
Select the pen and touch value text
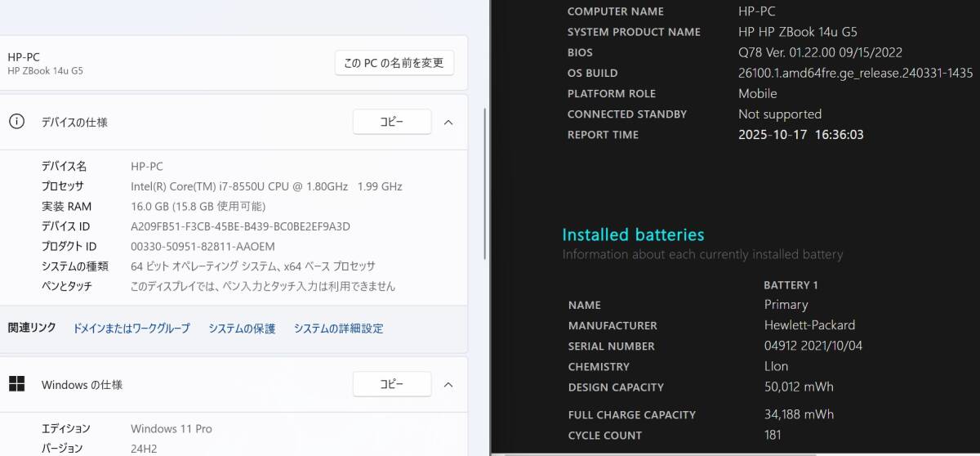pyautogui.click(x=263, y=286)
